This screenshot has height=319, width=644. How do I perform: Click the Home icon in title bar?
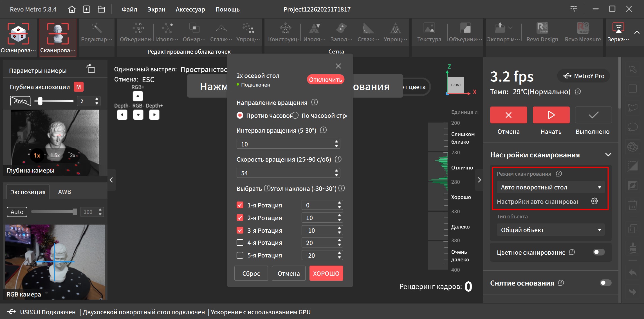72,9
